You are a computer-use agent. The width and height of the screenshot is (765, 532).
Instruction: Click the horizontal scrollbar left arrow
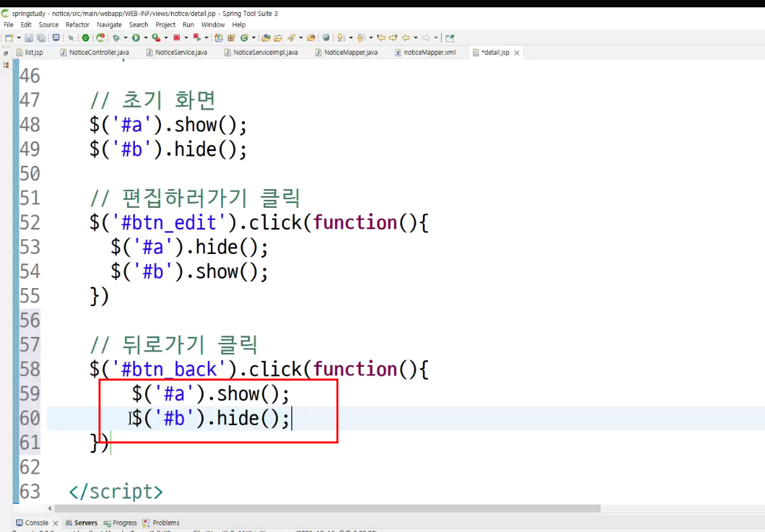[x=49, y=508]
